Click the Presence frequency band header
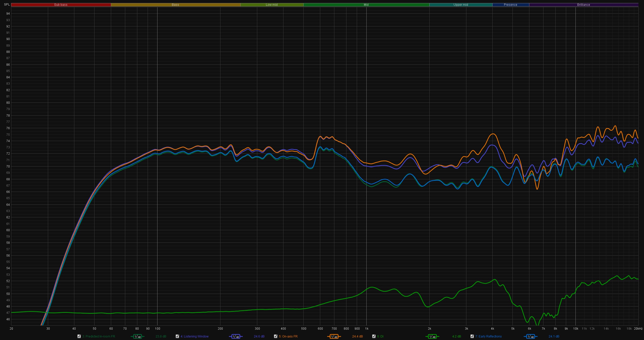Image resolution: width=644 pixels, height=340 pixels. click(511, 5)
